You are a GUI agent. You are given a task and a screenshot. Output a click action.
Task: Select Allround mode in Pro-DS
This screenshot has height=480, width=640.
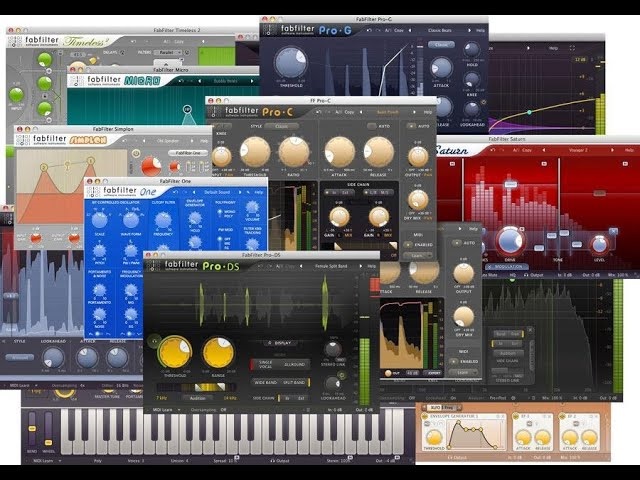(x=295, y=364)
